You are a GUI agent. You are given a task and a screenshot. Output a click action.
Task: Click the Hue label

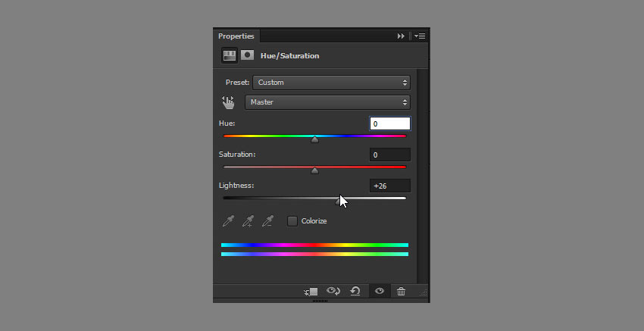point(227,123)
